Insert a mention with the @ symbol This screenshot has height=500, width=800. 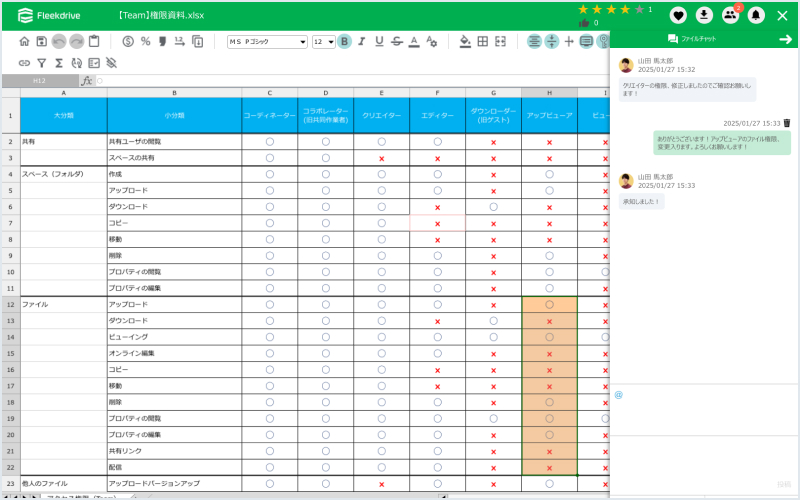(619, 394)
